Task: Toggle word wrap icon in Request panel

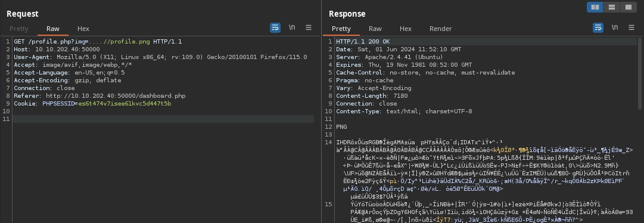Action: pos(275,27)
